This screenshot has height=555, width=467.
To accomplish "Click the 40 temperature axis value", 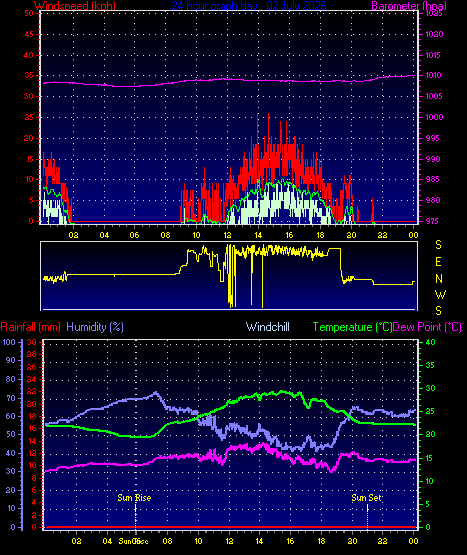I will pyautogui.click(x=430, y=342).
